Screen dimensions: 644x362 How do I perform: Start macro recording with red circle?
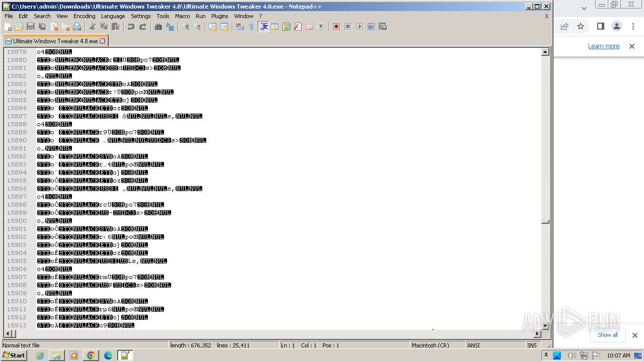[x=336, y=27]
